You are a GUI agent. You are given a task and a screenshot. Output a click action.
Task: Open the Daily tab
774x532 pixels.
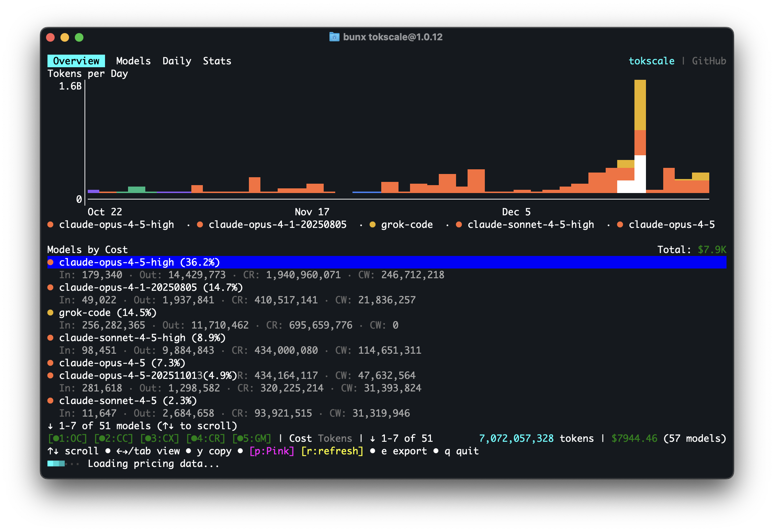177,61
